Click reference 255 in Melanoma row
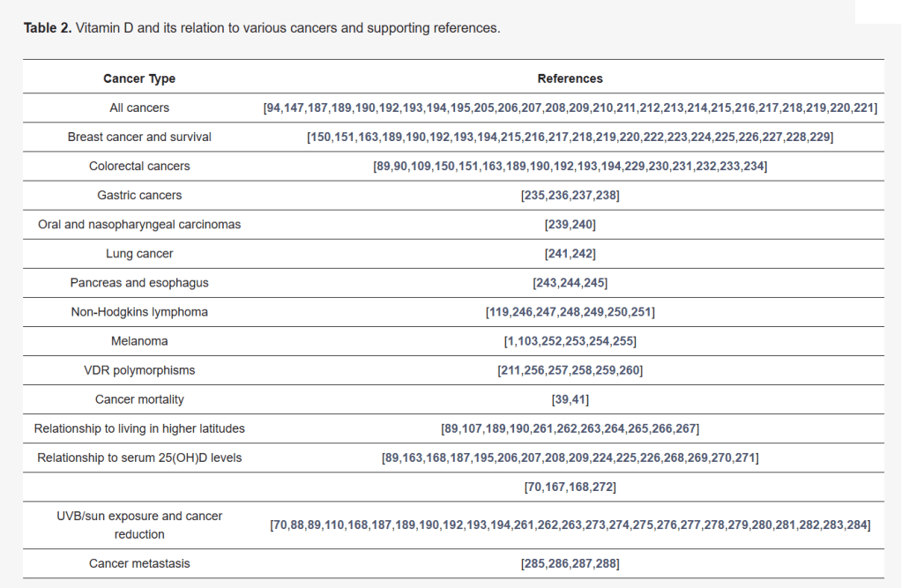902x588 pixels. pos(623,341)
